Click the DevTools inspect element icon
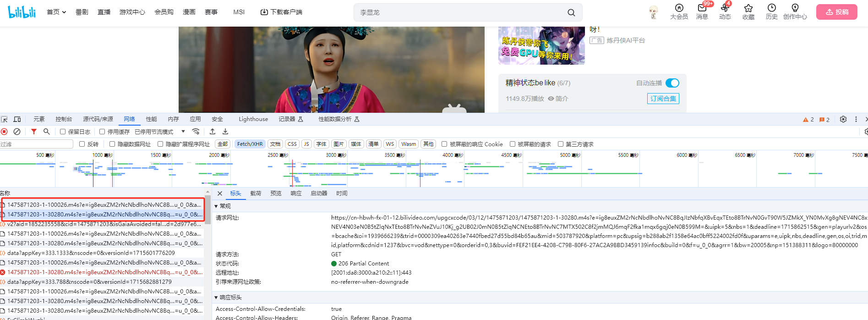The image size is (868, 320). pos(4,119)
